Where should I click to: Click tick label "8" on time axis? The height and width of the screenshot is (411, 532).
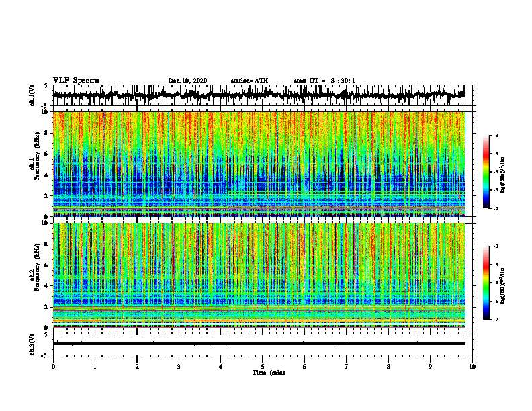(388, 367)
